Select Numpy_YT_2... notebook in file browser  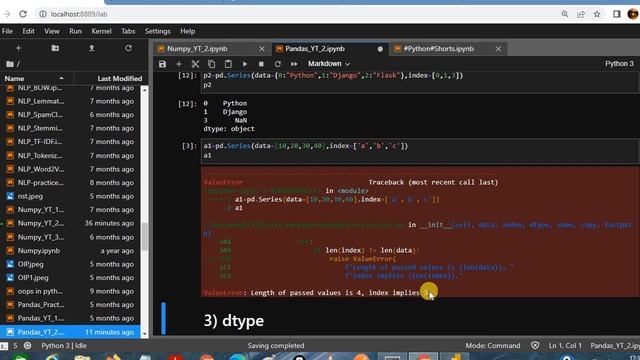[70, 223]
